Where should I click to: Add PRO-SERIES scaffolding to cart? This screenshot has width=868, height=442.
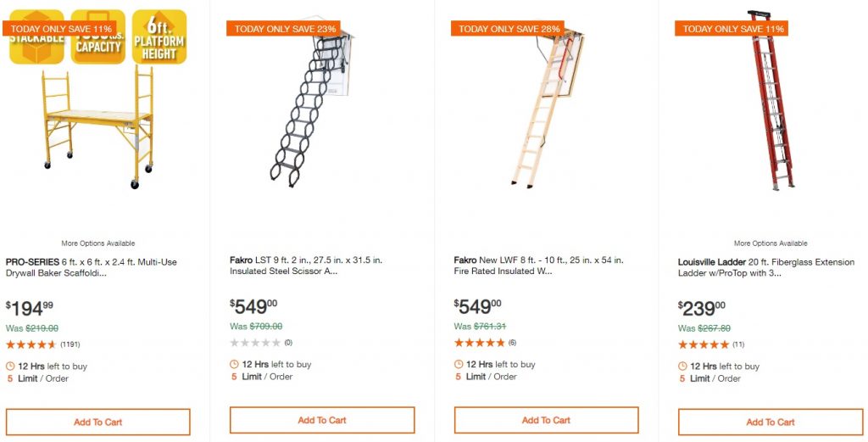point(98,422)
